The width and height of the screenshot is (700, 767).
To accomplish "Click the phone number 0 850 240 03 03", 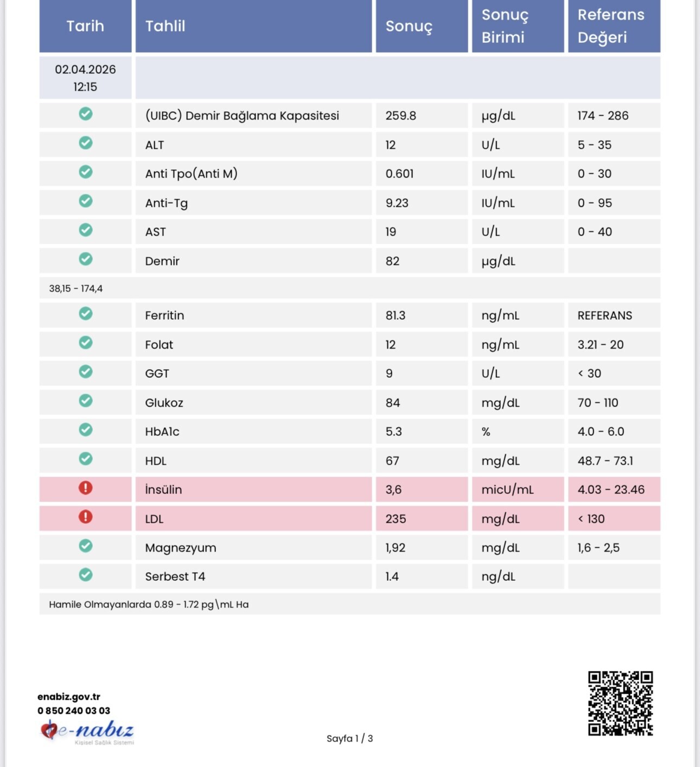I will click(x=74, y=711).
